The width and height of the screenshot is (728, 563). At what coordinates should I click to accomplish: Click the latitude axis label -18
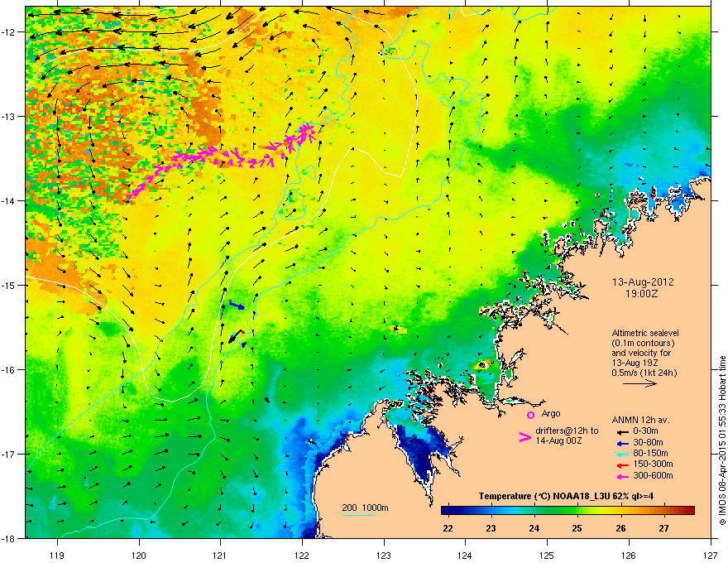(8, 538)
